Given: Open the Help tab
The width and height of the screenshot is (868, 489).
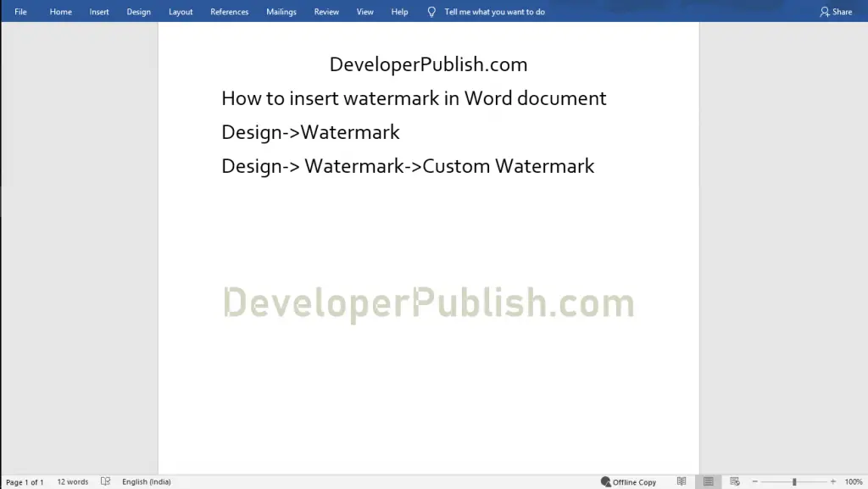Looking at the screenshot, I should [399, 12].
